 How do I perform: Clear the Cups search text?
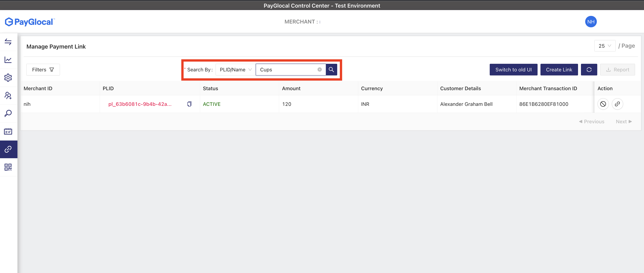pyautogui.click(x=319, y=70)
